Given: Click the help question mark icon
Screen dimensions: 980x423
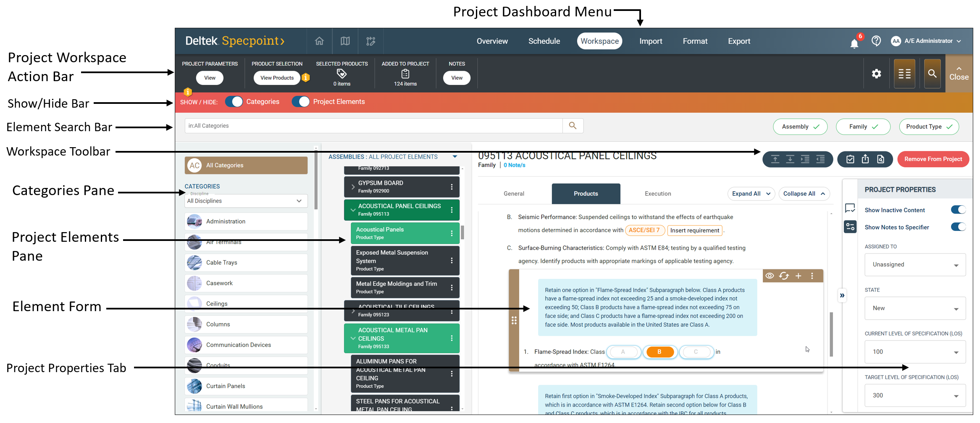Looking at the screenshot, I should (x=876, y=41).
